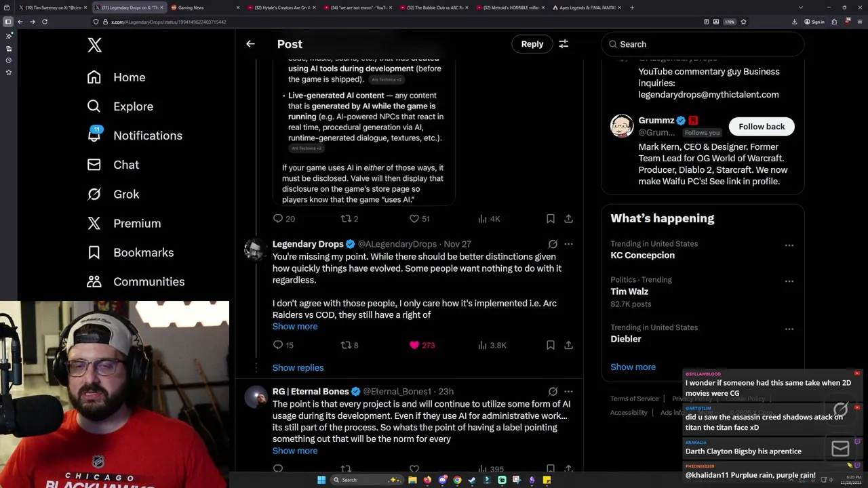Open Tim Walz trending topic

(629, 291)
